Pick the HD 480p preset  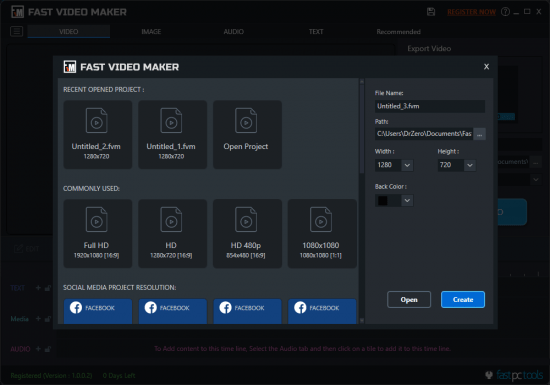[x=247, y=234]
